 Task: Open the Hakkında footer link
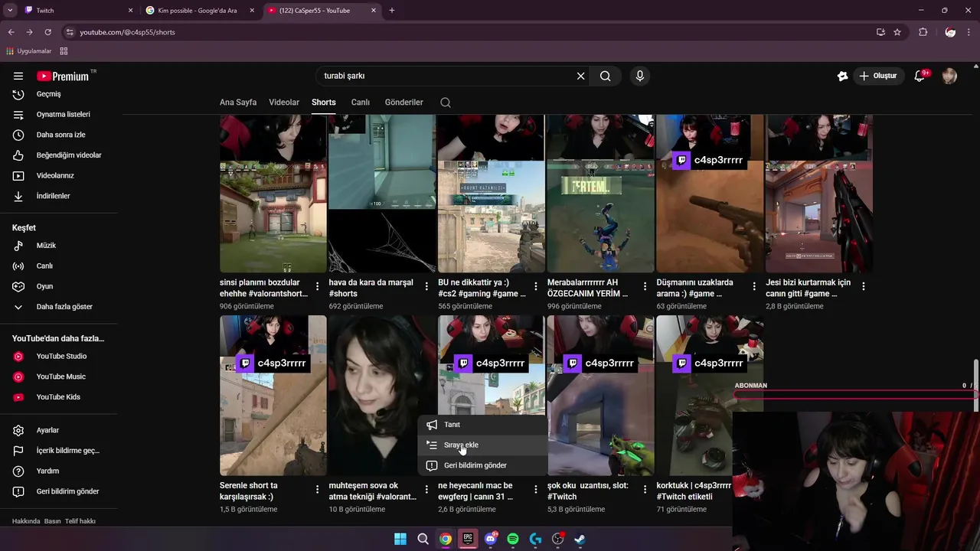point(26,521)
